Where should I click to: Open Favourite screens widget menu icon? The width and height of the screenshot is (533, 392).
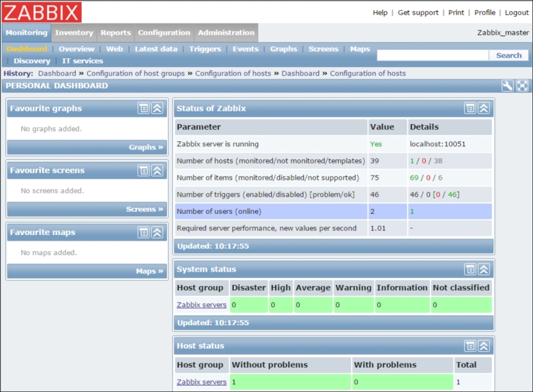(143, 171)
